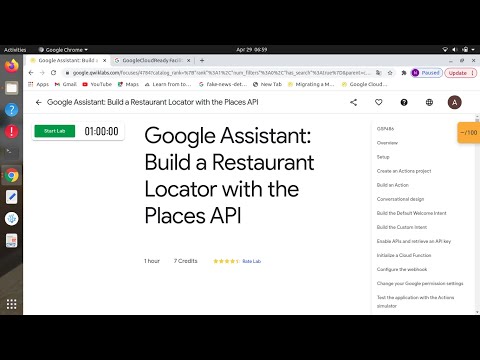
Task: Open the language globe icon
Action: coord(429,102)
